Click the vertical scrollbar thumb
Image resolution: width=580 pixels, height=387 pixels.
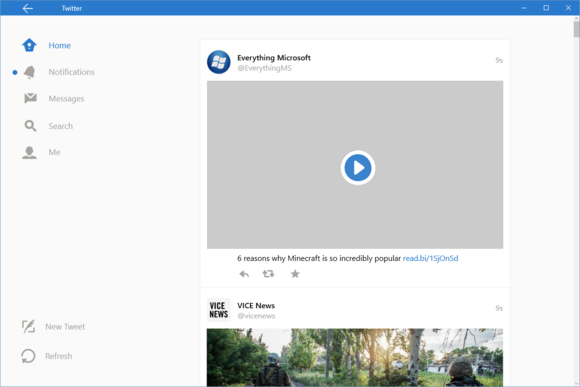point(576,29)
